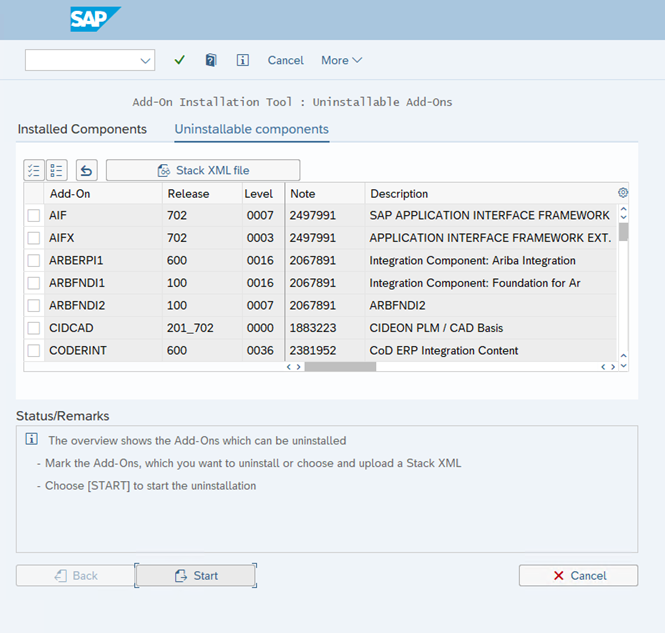Click the bottom-right Cancel button

click(x=578, y=575)
